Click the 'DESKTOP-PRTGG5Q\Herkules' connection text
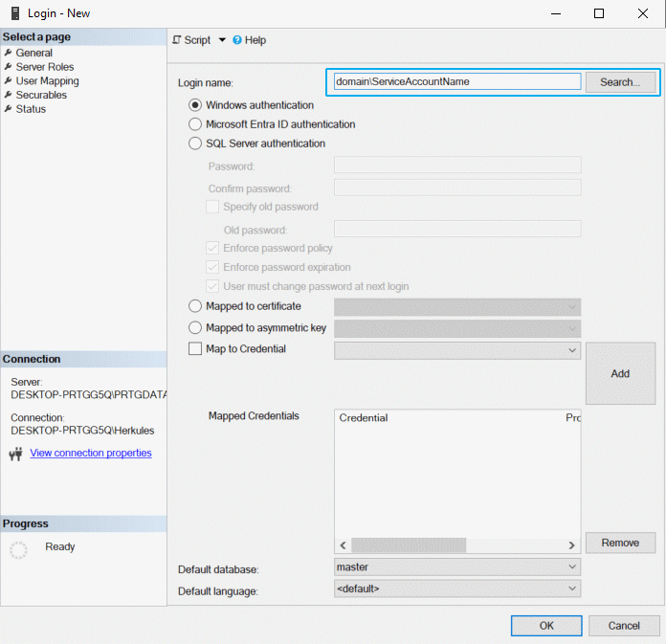This screenshot has width=666, height=644. (82, 431)
